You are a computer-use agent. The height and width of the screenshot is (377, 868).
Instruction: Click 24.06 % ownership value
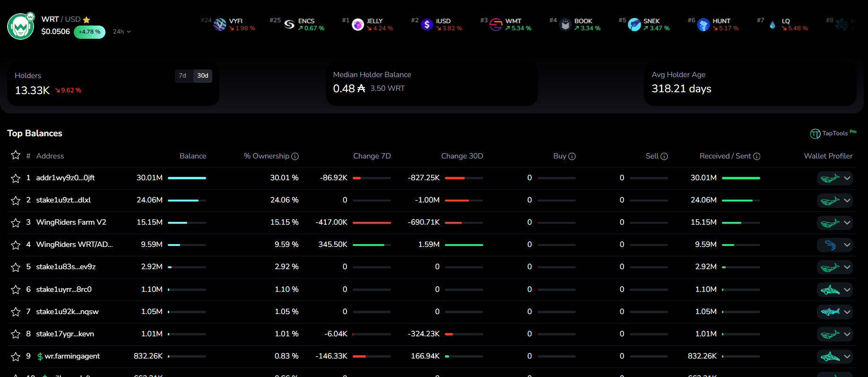[284, 200]
